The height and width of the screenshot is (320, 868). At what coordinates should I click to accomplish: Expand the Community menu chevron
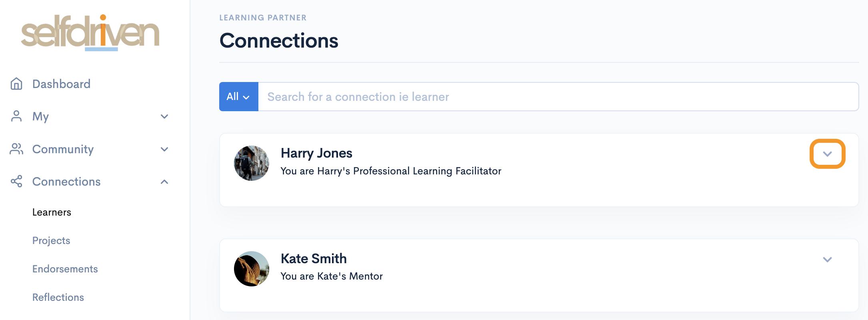pos(164,149)
